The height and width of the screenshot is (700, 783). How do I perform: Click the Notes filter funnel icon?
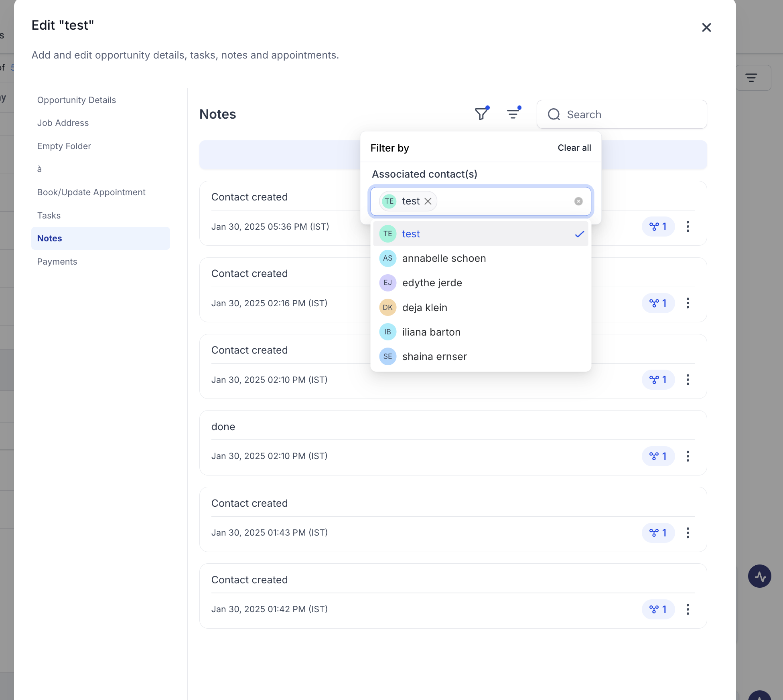coord(481,114)
